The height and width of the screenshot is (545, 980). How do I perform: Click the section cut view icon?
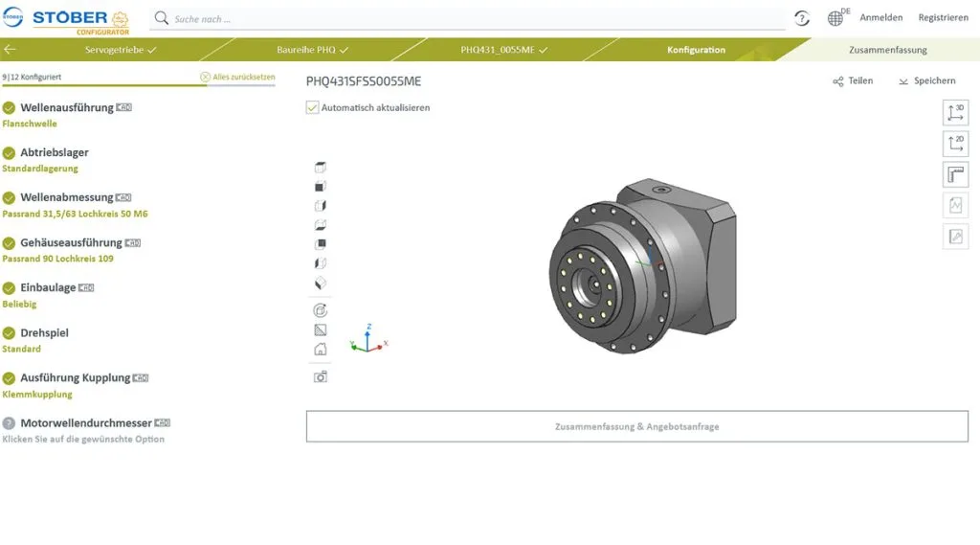pos(320,329)
